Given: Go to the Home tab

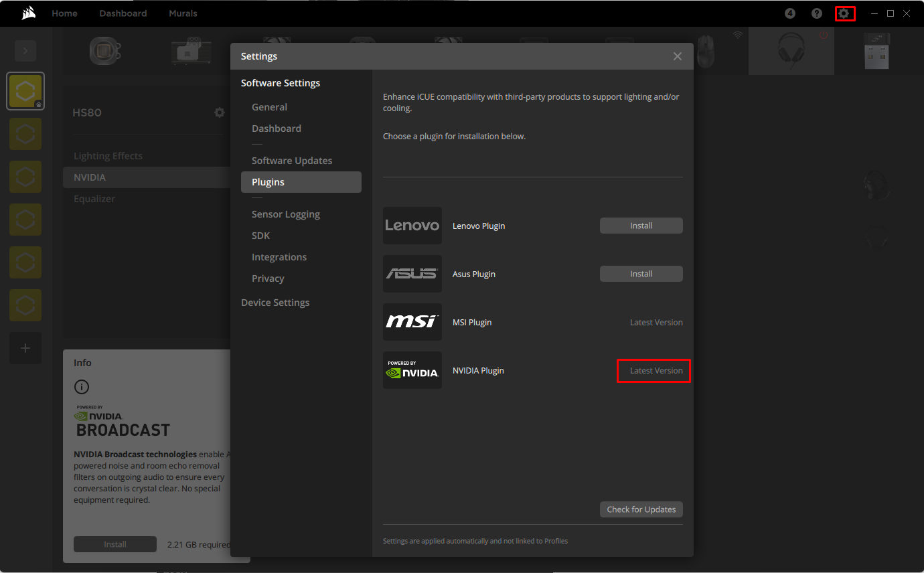Looking at the screenshot, I should click(x=64, y=13).
